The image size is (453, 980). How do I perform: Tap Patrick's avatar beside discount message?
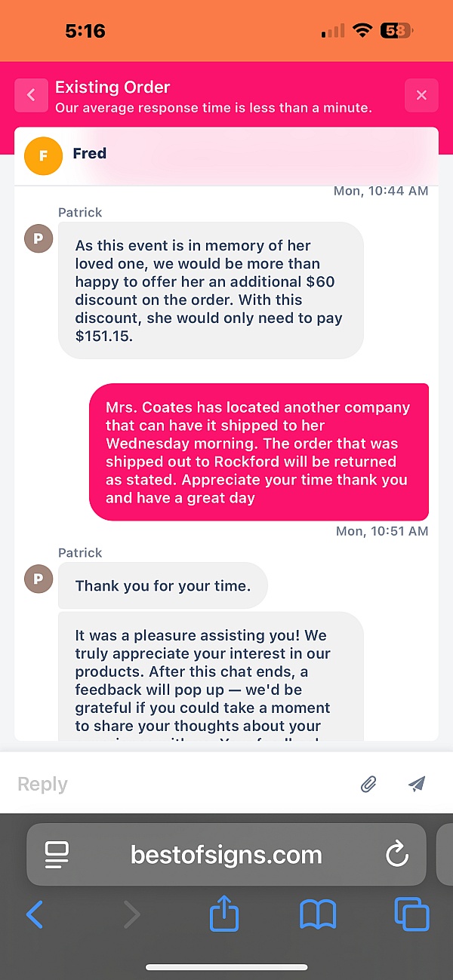coord(39,238)
